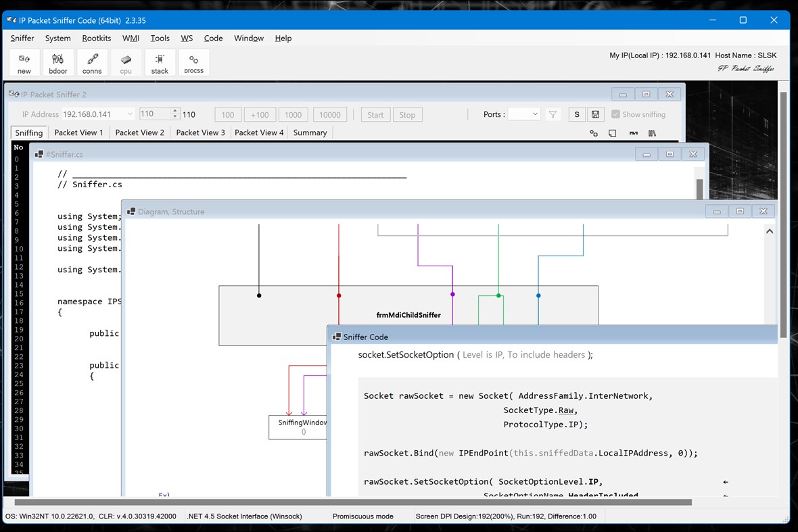
Task: Open the Sniffer menu
Action: tap(22, 38)
